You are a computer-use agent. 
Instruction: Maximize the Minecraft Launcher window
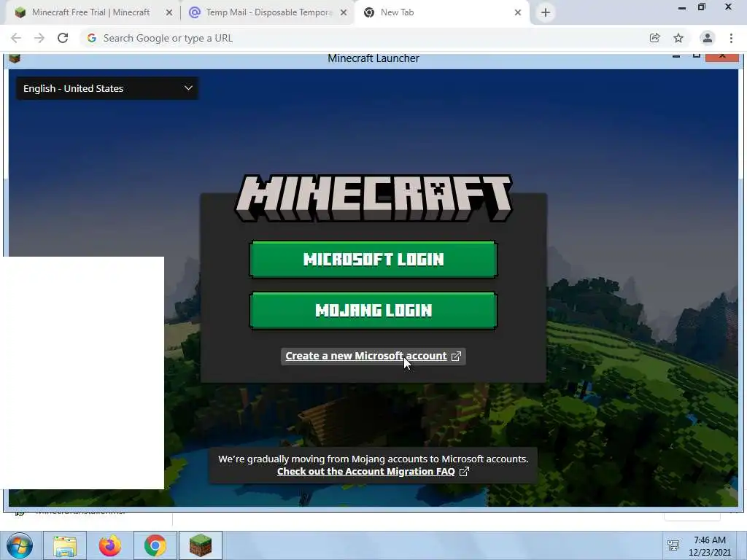click(x=697, y=56)
